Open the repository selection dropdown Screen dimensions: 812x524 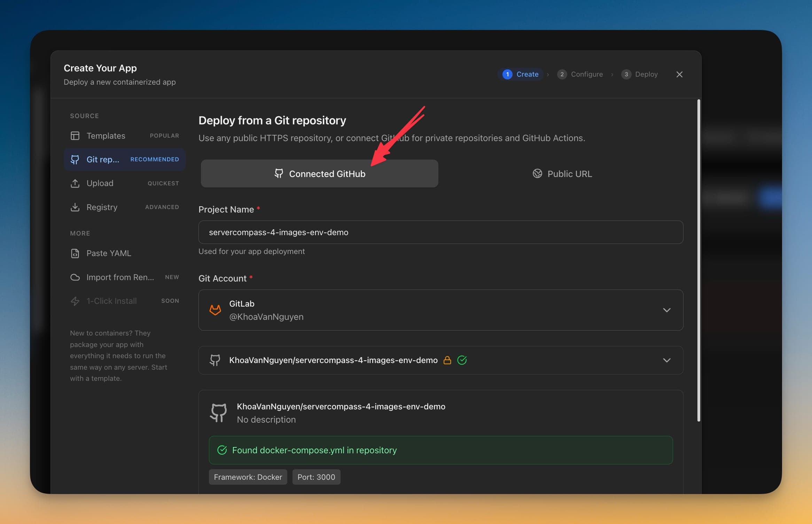tap(440, 360)
